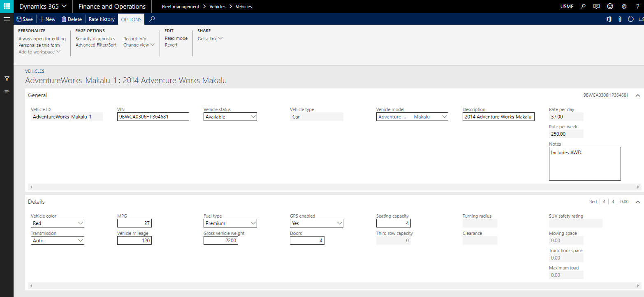
Task: Click Rate history in action pane
Action: click(102, 19)
